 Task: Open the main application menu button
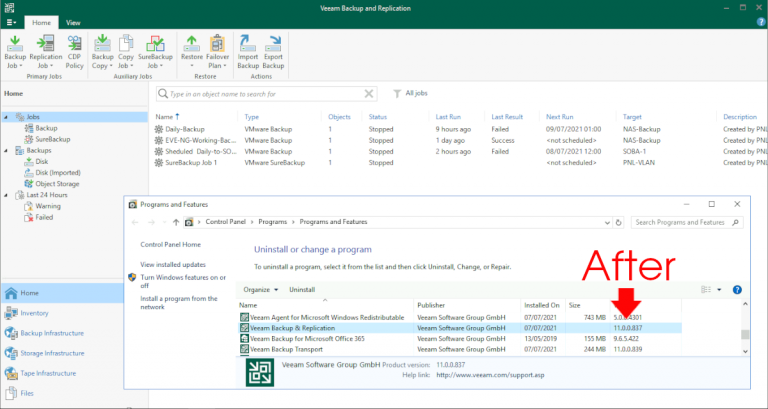click(11, 23)
